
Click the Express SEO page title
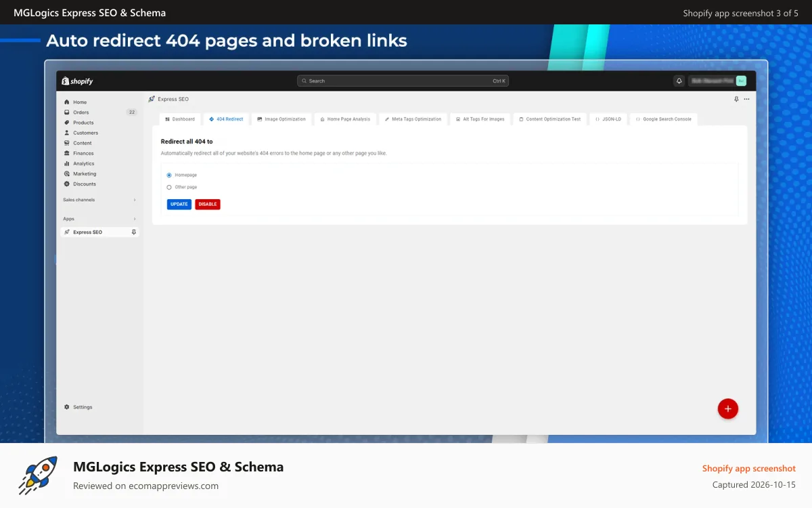tap(173, 99)
